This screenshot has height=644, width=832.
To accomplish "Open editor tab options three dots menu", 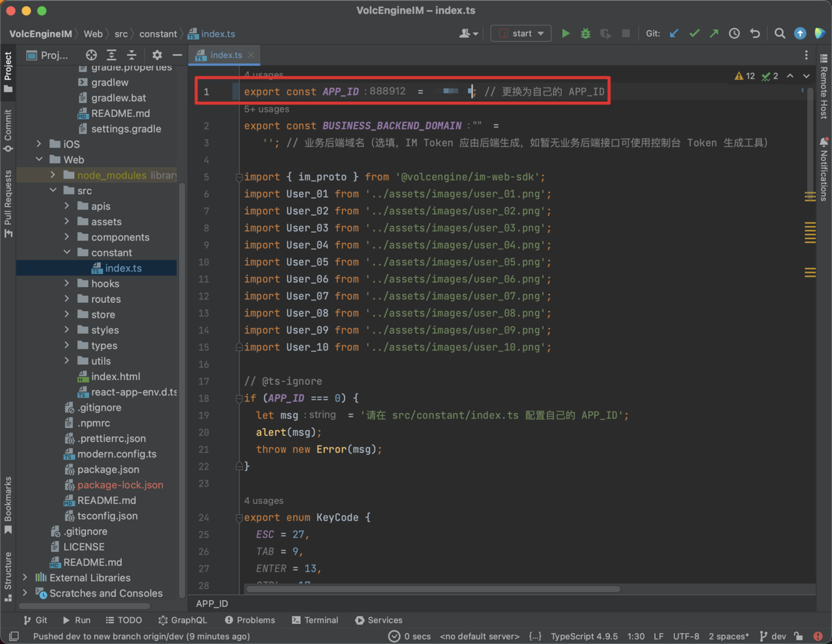I will click(x=806, y=55).
